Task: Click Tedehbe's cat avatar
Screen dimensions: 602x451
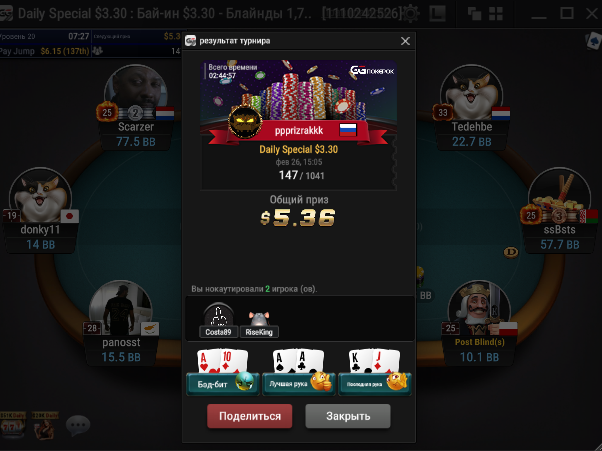Action: coord(471,92)
